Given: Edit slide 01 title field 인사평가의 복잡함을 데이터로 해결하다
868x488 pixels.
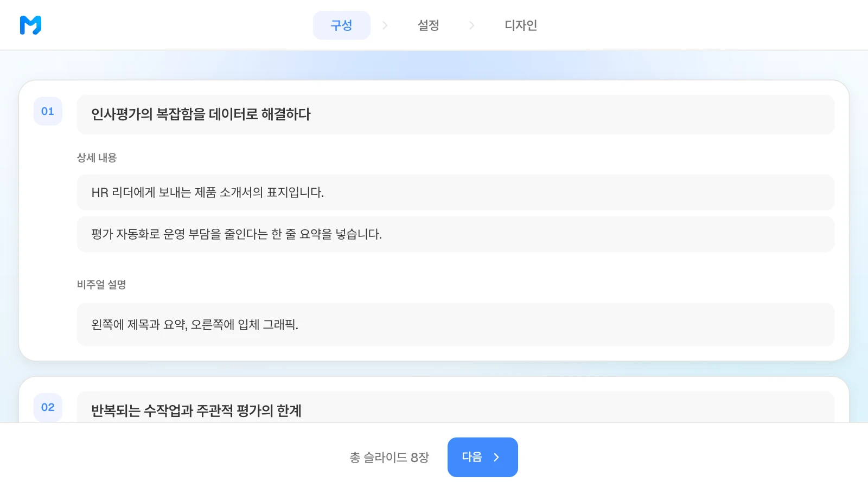Looking at the screenshot, I should (x=456, y=114).
